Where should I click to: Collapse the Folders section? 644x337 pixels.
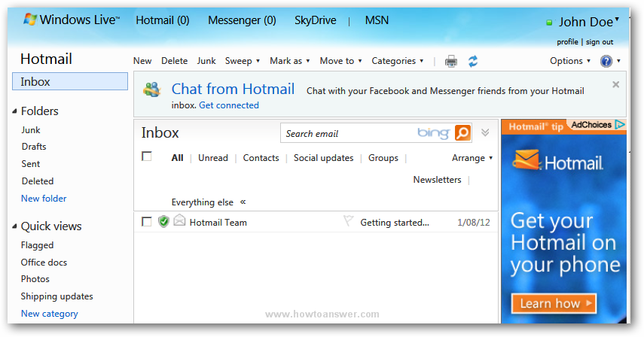(x=14, y=111)
